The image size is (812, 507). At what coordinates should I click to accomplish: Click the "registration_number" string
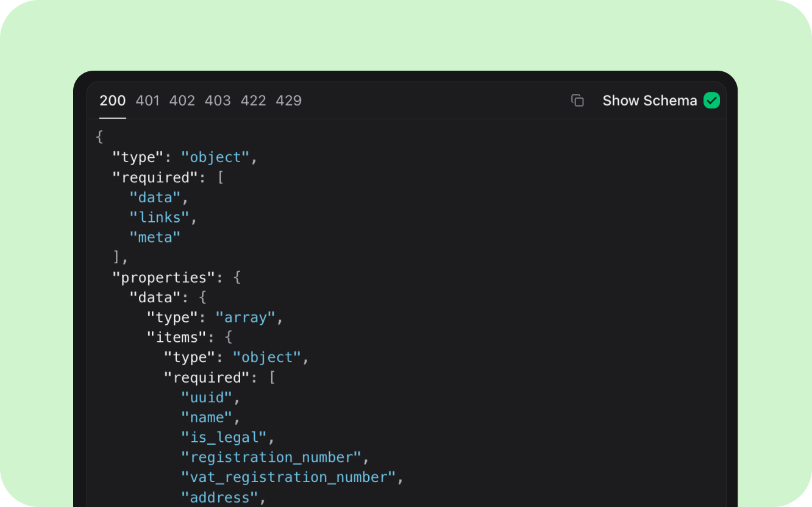tap(272, 458)
